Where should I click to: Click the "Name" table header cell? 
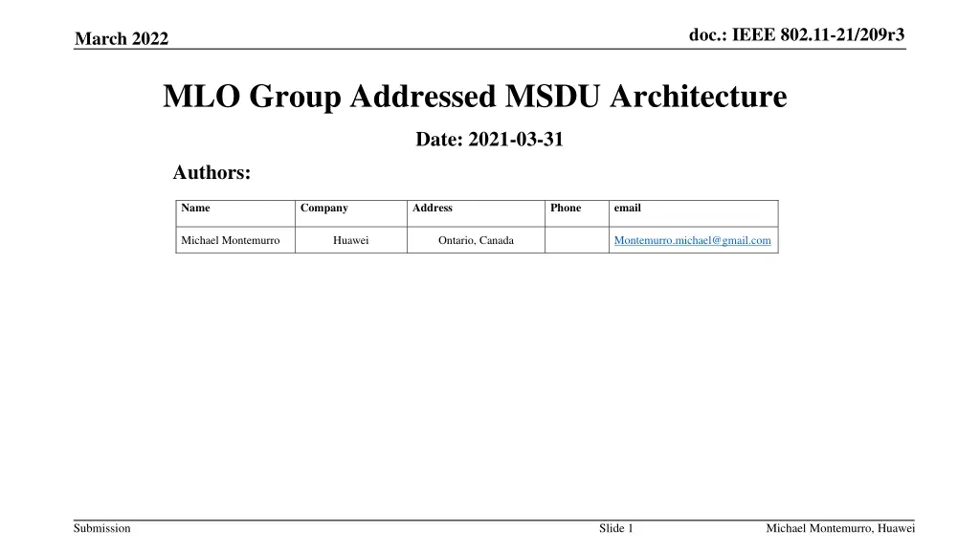pos(195,208)
